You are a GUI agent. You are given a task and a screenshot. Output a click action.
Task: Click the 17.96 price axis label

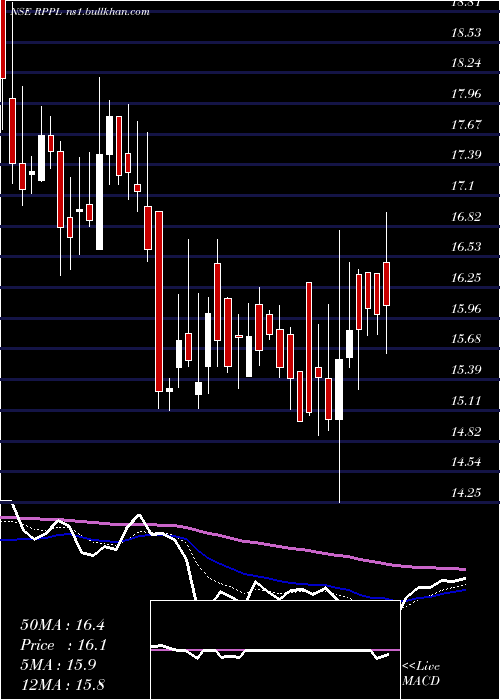(x=468, y=94)
